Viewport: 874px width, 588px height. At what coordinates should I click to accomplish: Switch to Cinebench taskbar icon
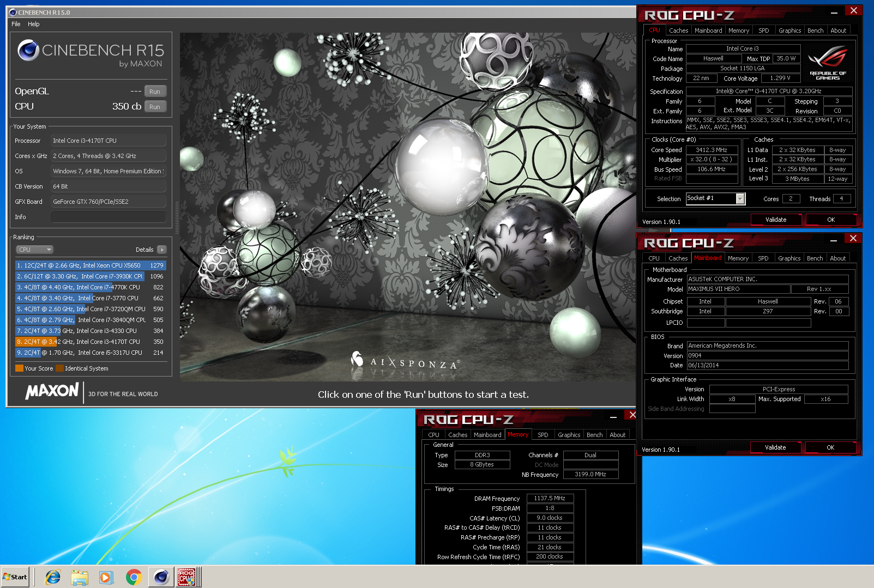pos(161,577)
